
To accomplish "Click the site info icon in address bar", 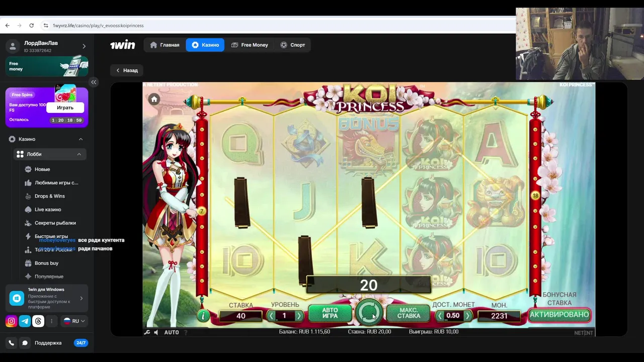I will tap(46, 25).
